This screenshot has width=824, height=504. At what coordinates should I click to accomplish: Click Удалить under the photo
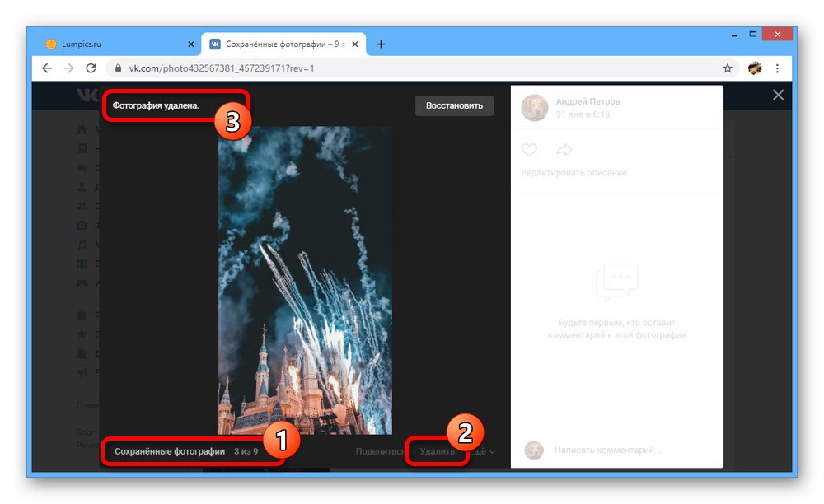(x=438, y=451)
